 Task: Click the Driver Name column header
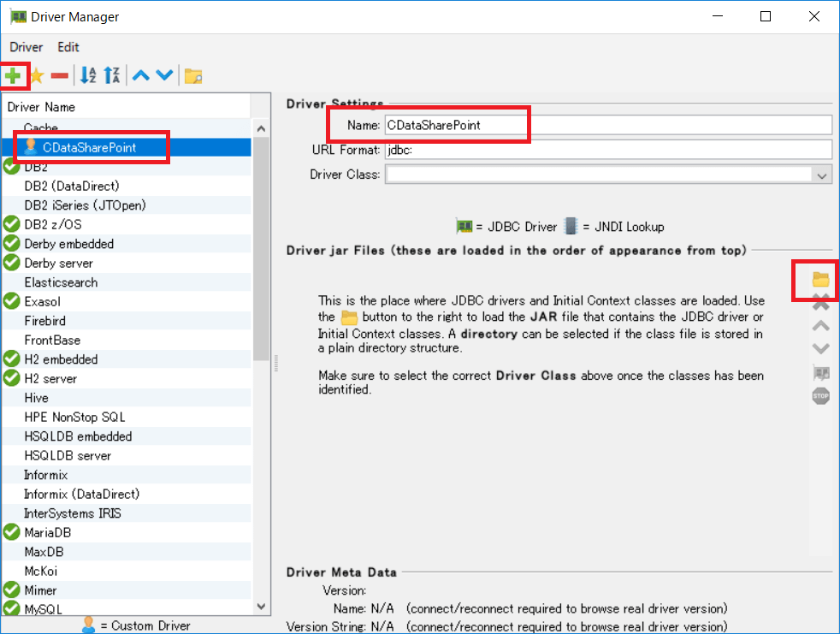point(127,107)
